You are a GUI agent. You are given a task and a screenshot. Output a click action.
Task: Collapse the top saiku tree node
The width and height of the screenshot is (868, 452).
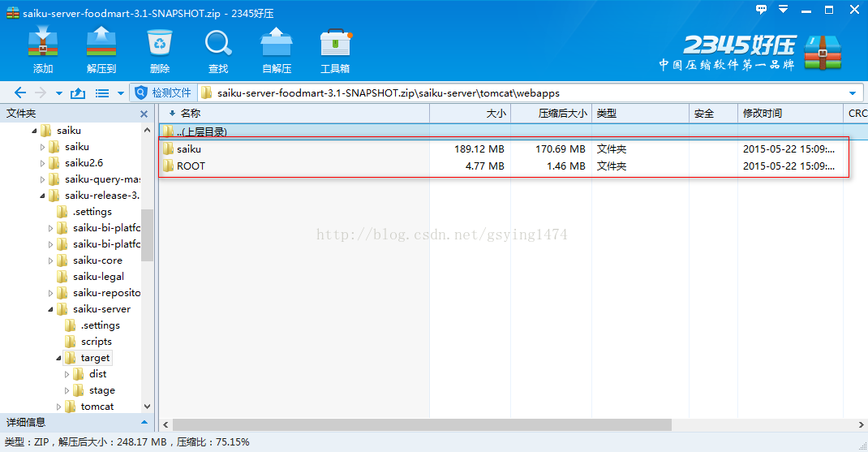click(x=34, y=131)
